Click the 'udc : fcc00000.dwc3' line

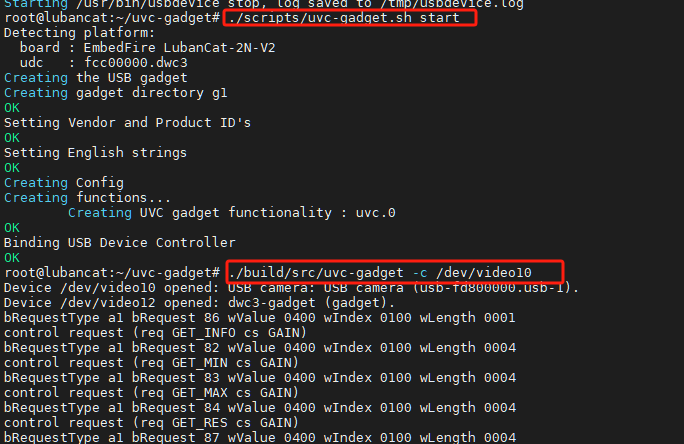[x=103, y=62]
